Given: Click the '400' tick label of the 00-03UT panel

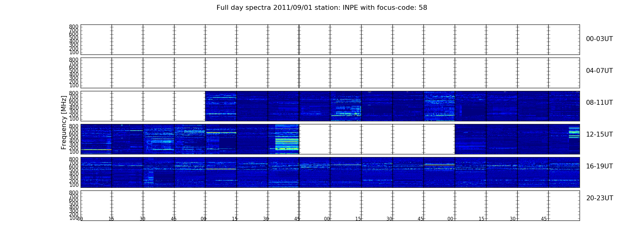Looking at the screenshot, I should pyautogui.click(x=74, y=41).
